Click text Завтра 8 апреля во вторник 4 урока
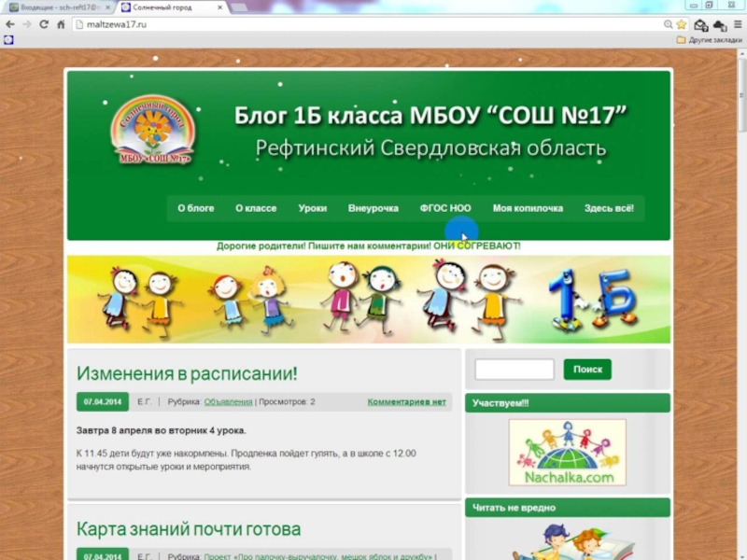 [x=162, y=430]
